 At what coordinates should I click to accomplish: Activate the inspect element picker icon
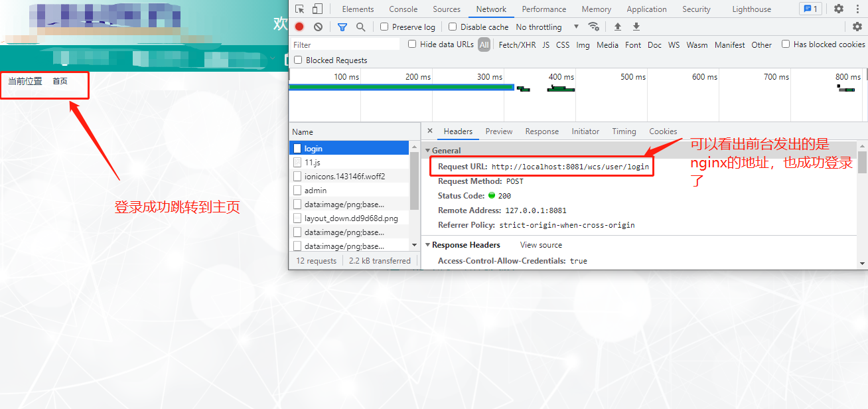[300, 9]
